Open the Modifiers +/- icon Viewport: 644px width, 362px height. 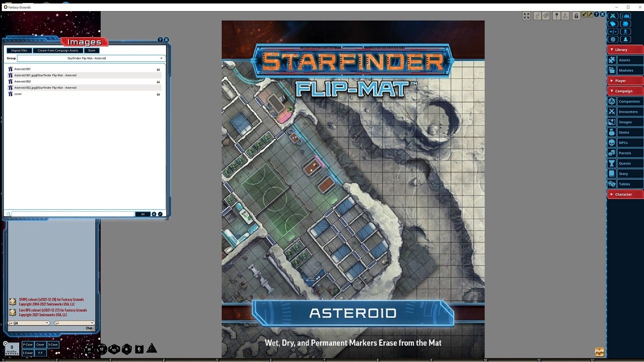[613, 31]
